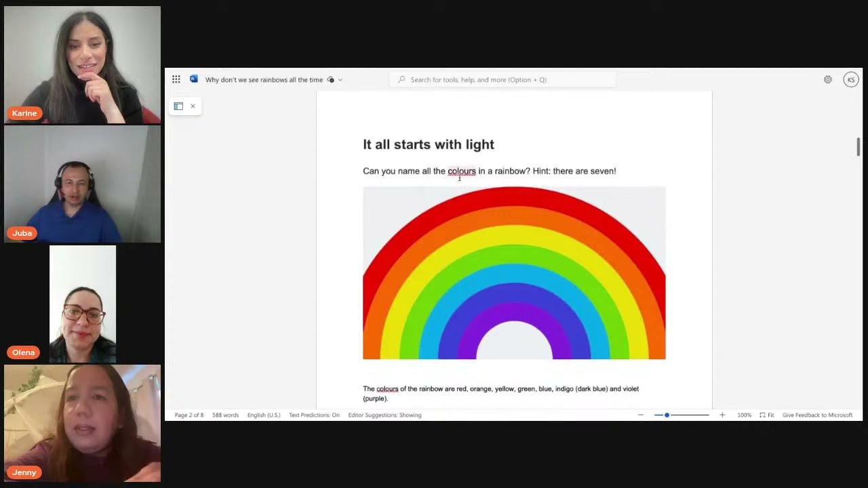Select Olena's video tile
The width and height of the screenshot is (868, 488).
coord(83,304)
